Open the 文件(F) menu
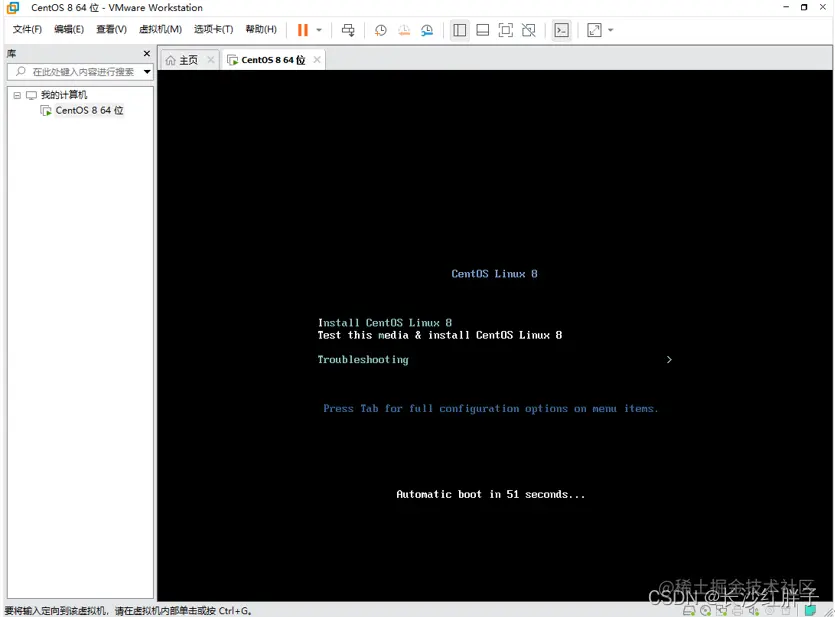Image resolution: width=835 pixels, height=617 pixels. pyautogui.click(x=27, y=29)
